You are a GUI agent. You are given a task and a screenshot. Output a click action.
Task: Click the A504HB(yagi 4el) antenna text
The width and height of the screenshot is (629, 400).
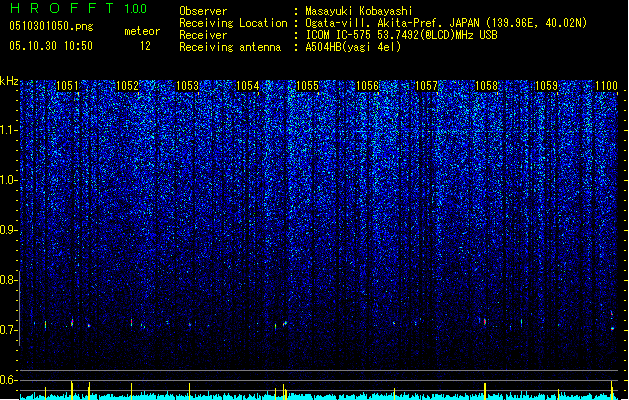(353, 47)
